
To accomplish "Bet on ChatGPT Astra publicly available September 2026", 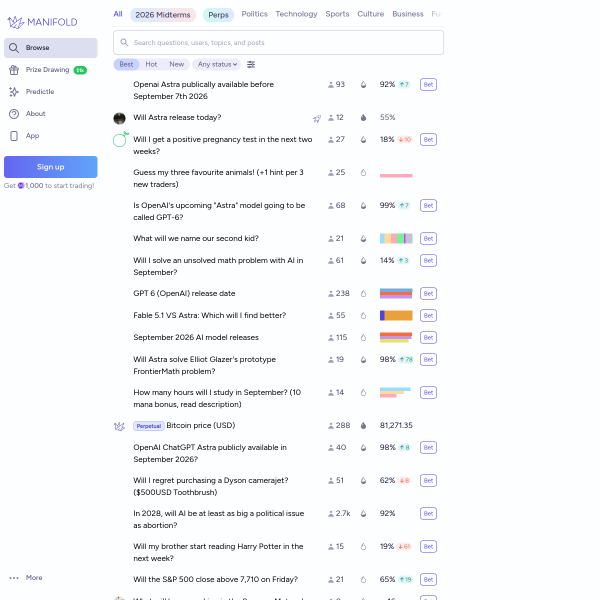I will (428, 448).
